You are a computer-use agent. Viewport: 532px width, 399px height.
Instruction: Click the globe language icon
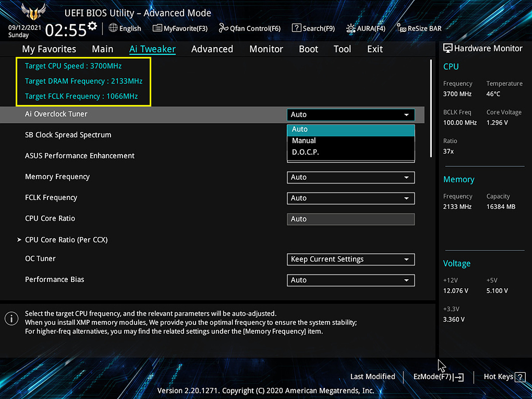(x=113, y=28)
